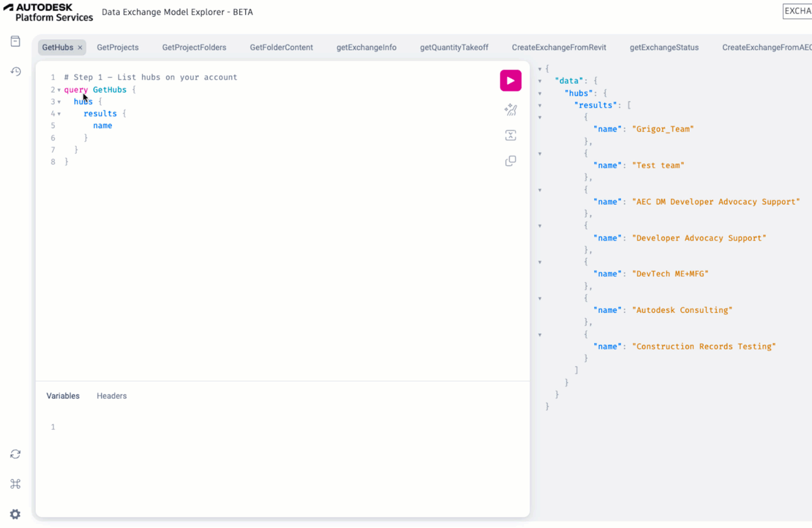This screenshot has height=528, width=812.
Task: Switch to getQuantityTakeoff tab
Action: (454, 48)
